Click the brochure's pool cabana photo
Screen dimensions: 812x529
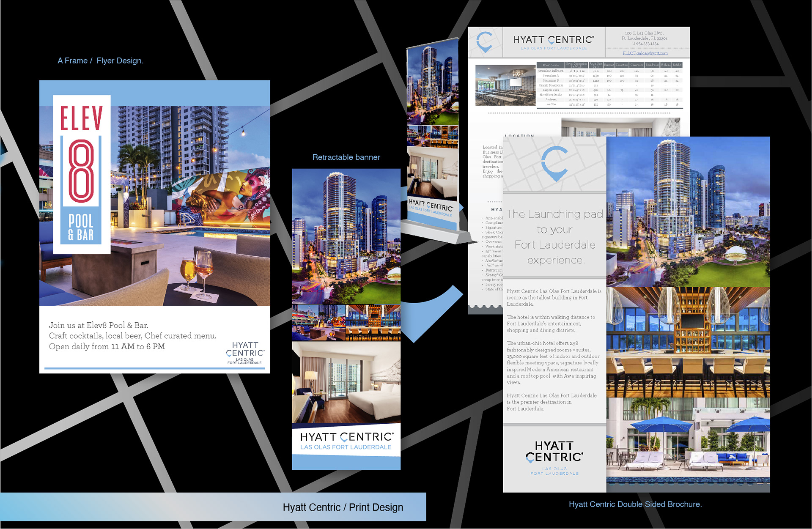[688, 444]
